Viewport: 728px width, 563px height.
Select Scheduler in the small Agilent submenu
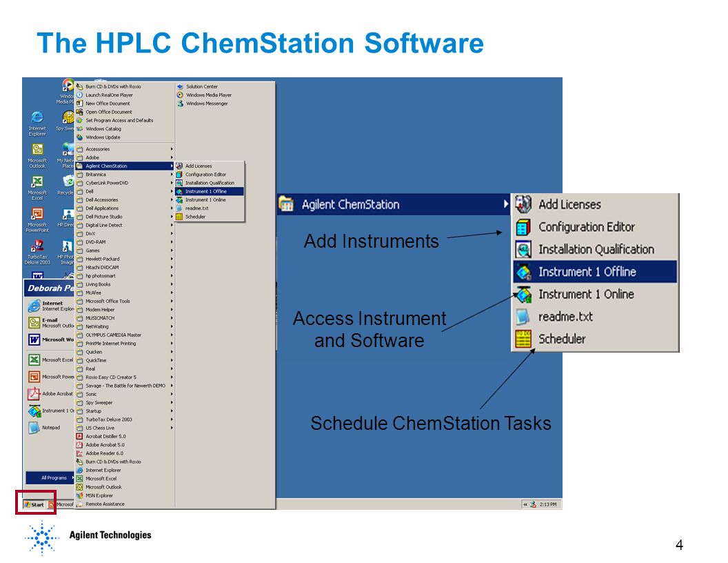210,217
